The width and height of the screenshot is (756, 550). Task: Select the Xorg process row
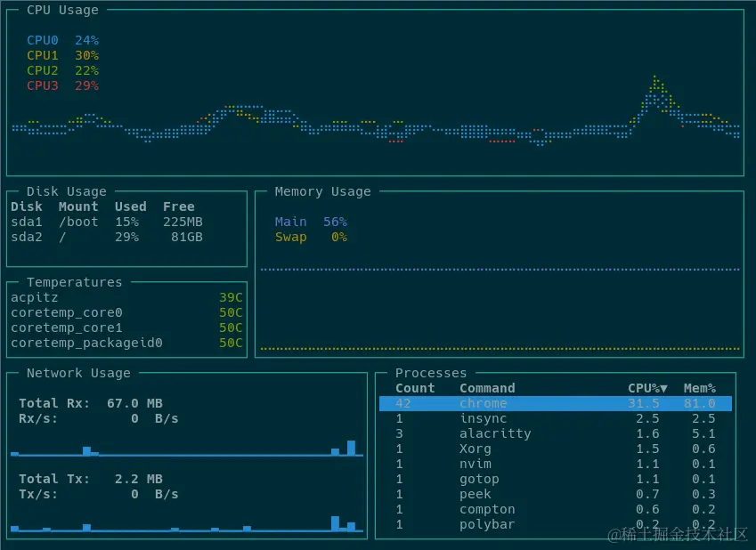click(x=556, y=449)
